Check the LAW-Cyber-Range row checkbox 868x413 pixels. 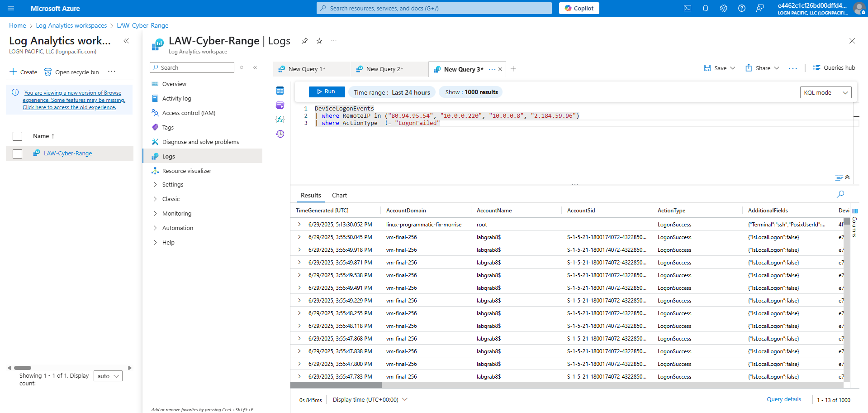pos(18,154)
